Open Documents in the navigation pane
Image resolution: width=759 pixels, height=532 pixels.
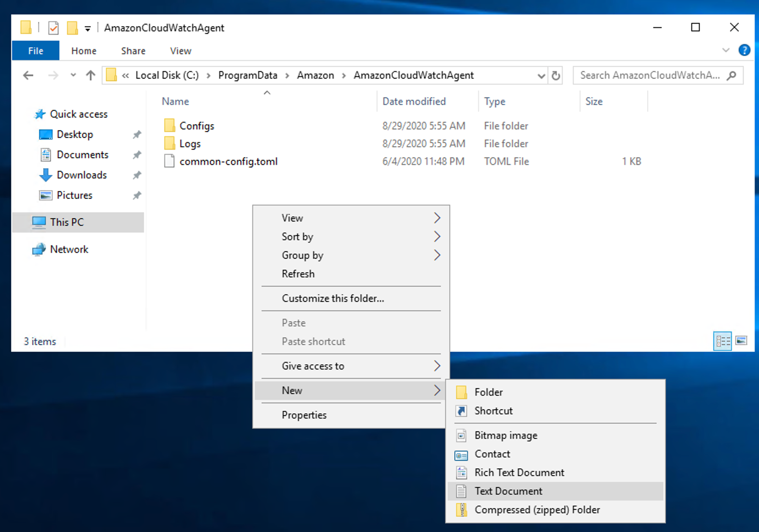(82, 155)
